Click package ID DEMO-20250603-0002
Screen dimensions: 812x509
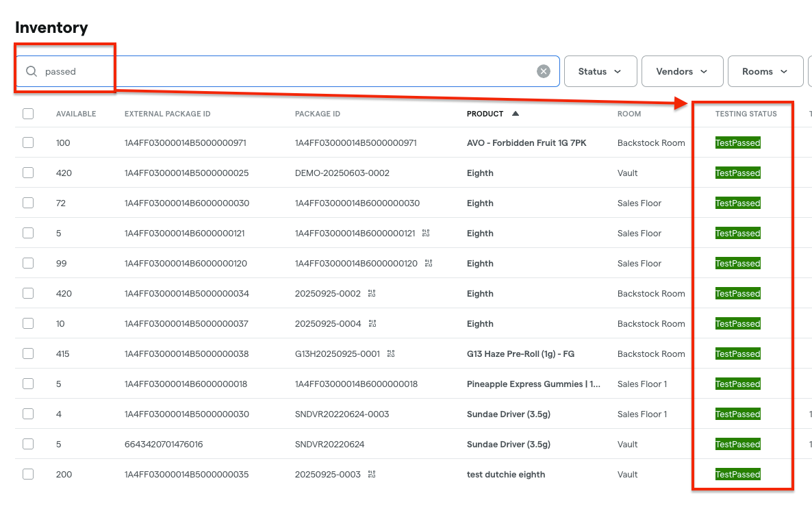pyautogui.click(x=342, y=173)
